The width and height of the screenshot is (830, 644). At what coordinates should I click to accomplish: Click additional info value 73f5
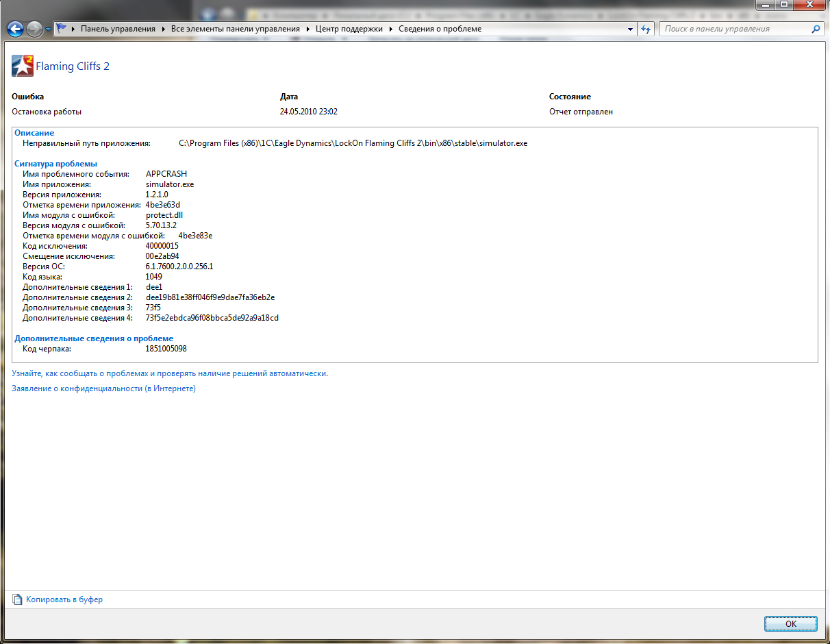pos(153,308)
